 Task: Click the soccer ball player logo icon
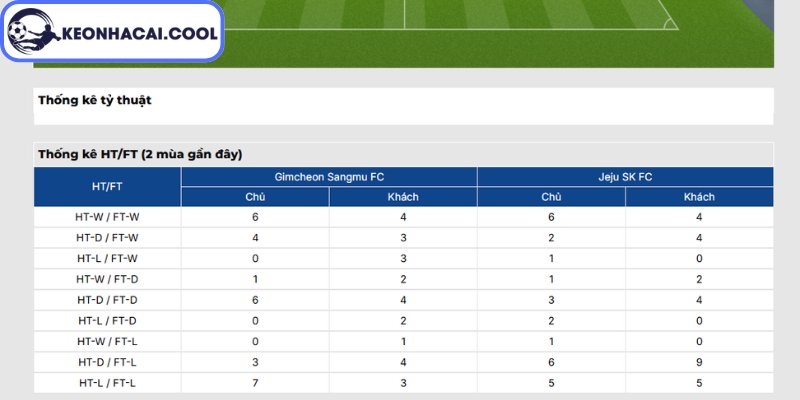[33, 32]
